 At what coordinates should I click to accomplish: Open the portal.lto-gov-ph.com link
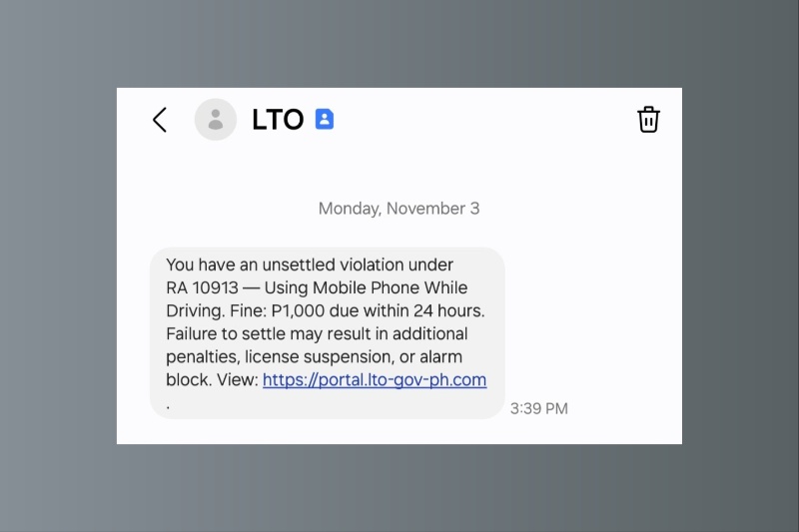click(x=375, y=380)
